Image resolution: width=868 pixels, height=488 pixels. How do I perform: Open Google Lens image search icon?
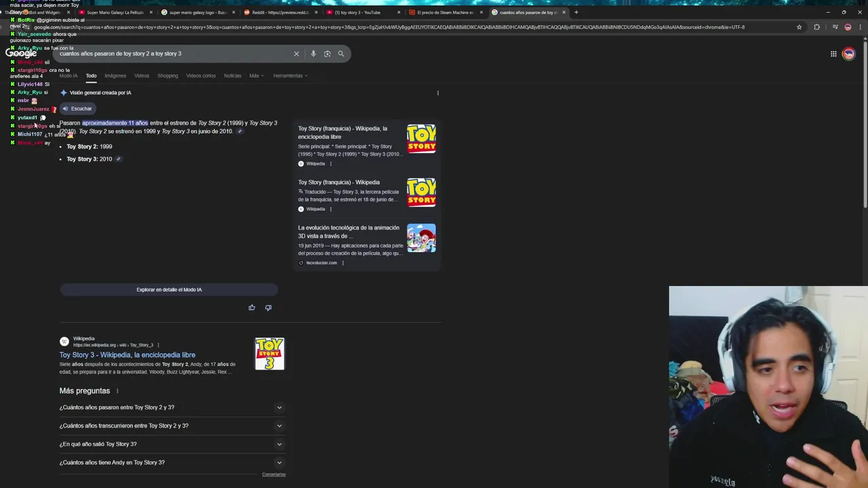327,54
